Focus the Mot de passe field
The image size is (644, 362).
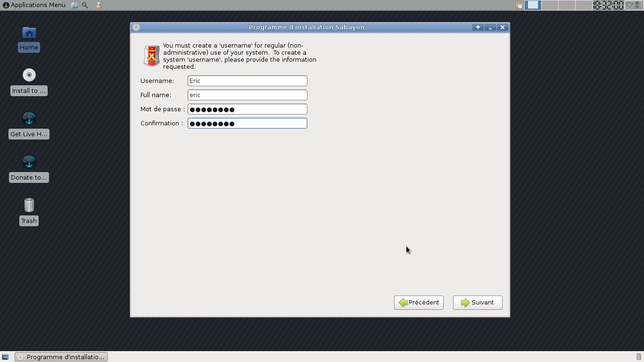pos(248,109)
